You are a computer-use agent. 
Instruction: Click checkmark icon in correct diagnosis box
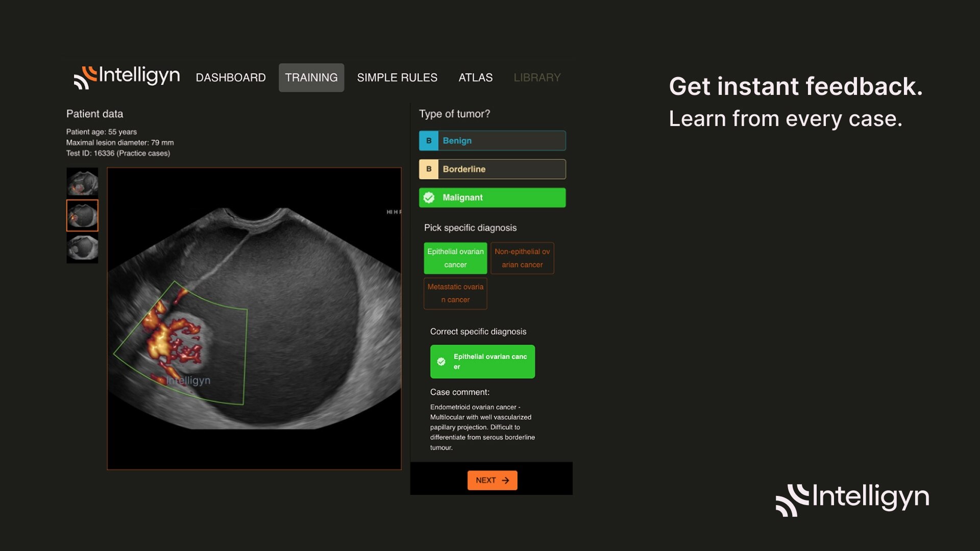(442, 362)
